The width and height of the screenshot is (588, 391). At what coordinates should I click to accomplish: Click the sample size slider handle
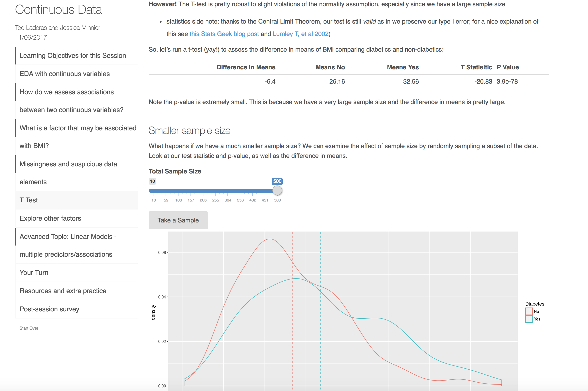[x=277, y=191]
